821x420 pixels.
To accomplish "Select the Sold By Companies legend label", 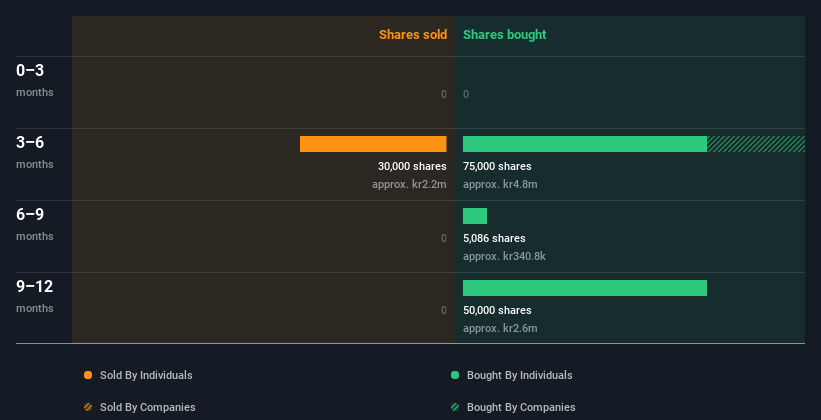I will tap(148, 407).
